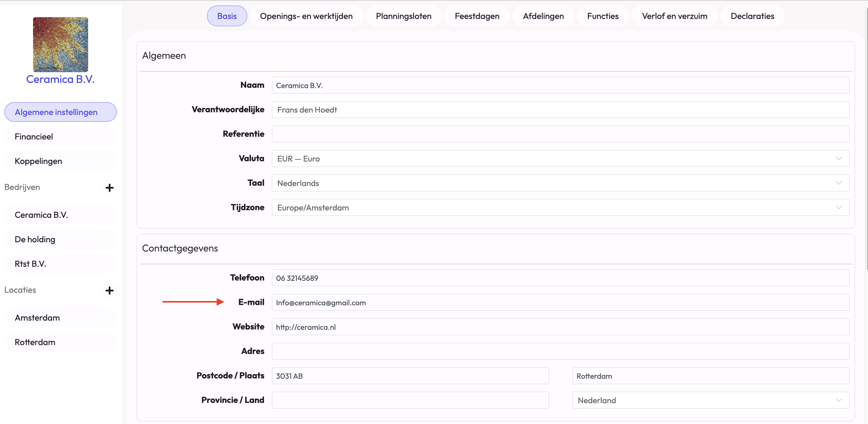The image size is (868, 424).
Task: Switch to Openings- en werktijden tab
Action: (306, 16)
